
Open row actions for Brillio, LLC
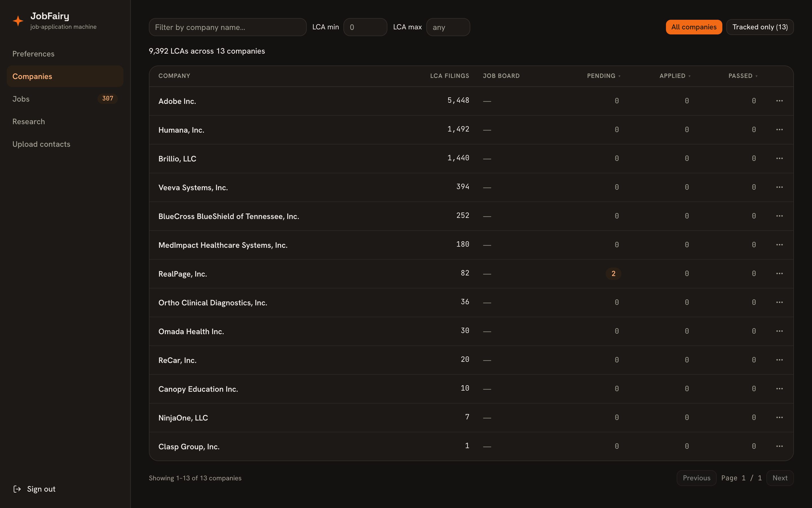779,158
